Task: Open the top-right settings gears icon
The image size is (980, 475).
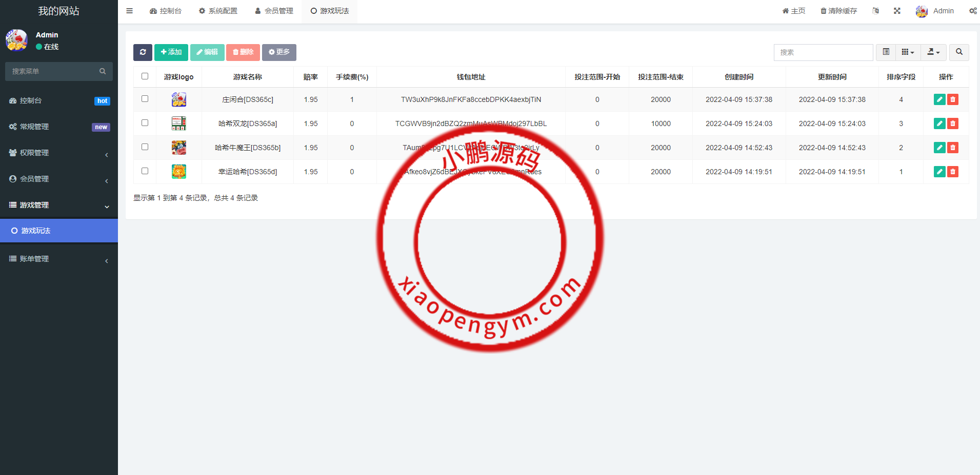Action: pyautogui.click(x=972, y=11)
